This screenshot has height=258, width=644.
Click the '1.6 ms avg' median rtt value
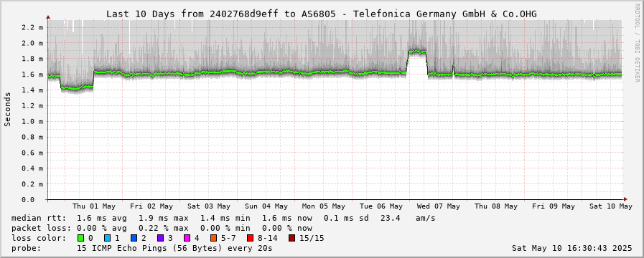(102, 218)
